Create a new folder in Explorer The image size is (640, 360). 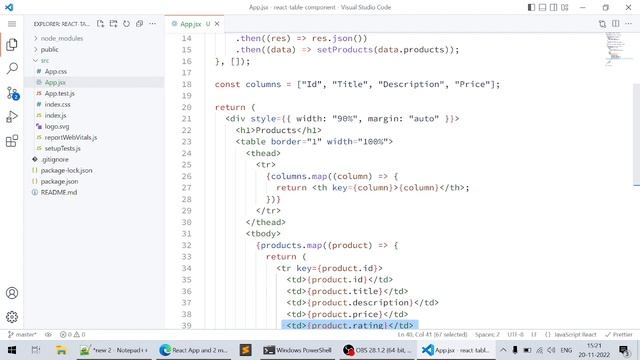(x=113, y=24)
